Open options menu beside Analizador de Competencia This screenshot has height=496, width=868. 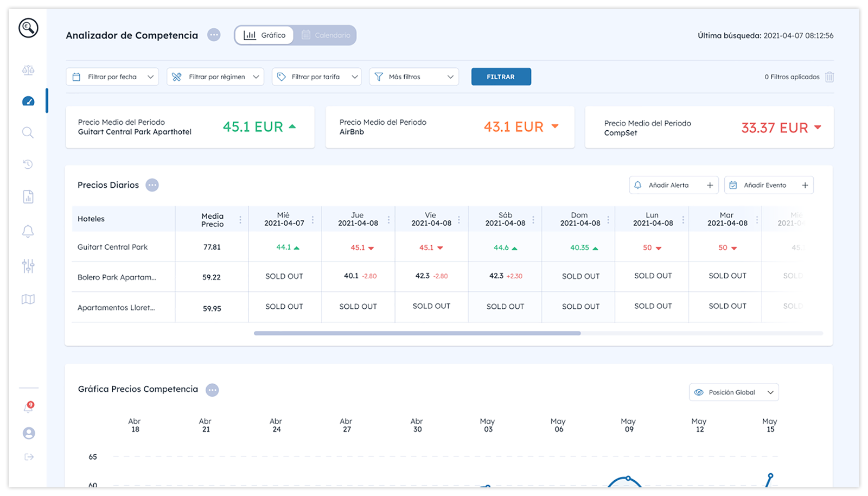[x=214, y=35]
